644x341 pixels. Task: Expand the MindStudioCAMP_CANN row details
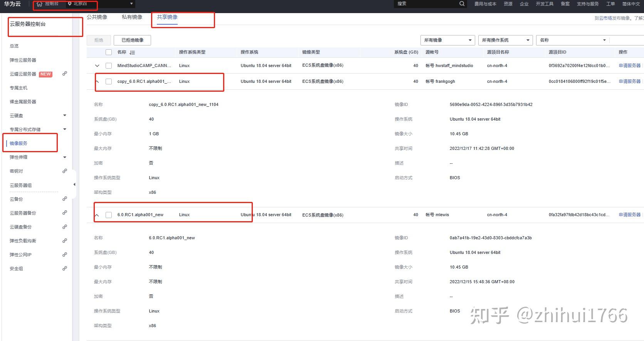[97, 66]
